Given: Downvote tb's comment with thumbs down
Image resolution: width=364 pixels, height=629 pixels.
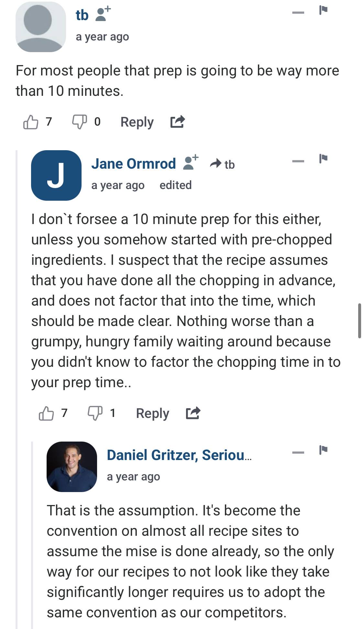Looking at the screenshot, I should (x=79, y=122).
